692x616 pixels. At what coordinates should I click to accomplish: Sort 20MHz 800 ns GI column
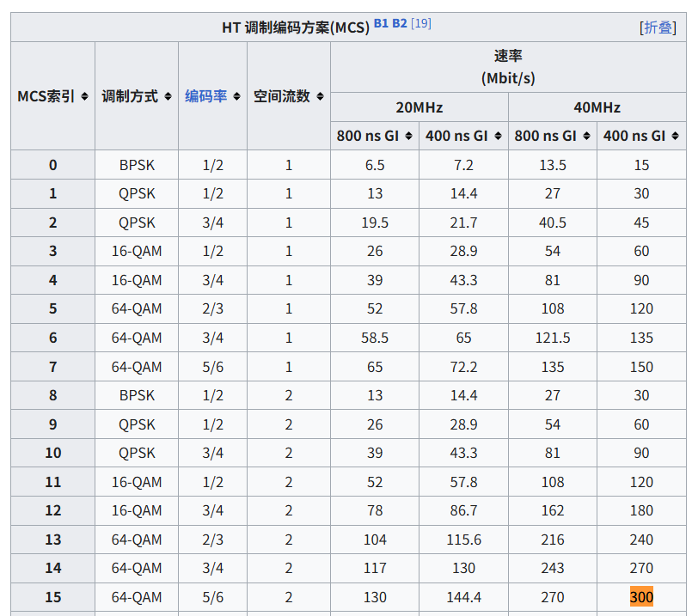(408, 136)
